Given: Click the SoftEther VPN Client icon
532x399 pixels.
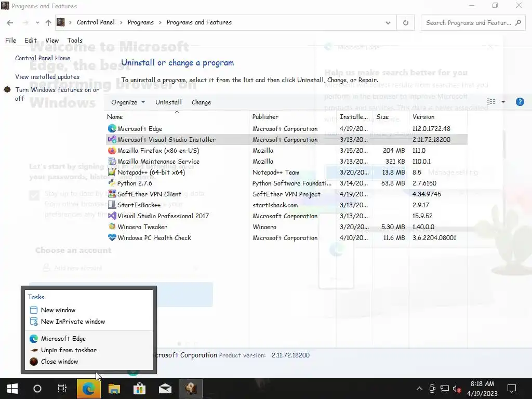Looking at the screenshot, I should tap(112, 194).
